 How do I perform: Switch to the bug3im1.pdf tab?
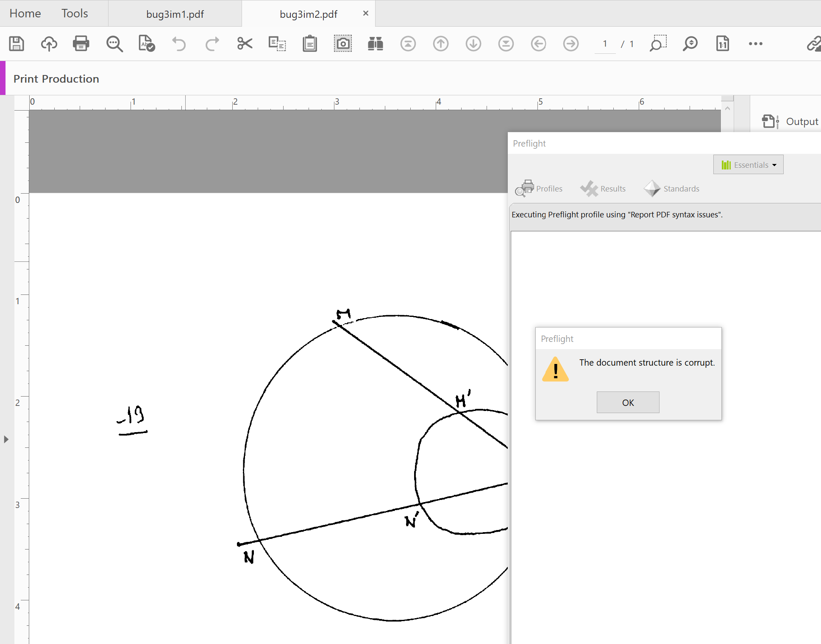tap(175, 14)
